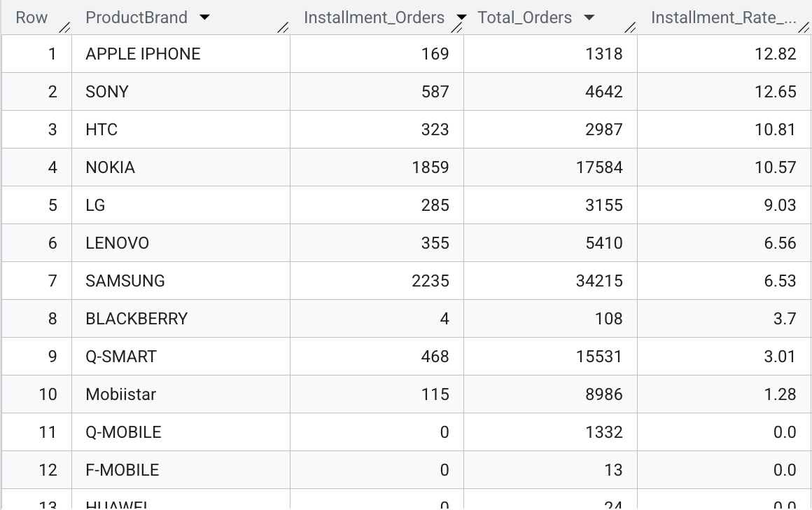Click installment rate value 6.53
This screenshot has height=510, width=812.
[780, 281]
